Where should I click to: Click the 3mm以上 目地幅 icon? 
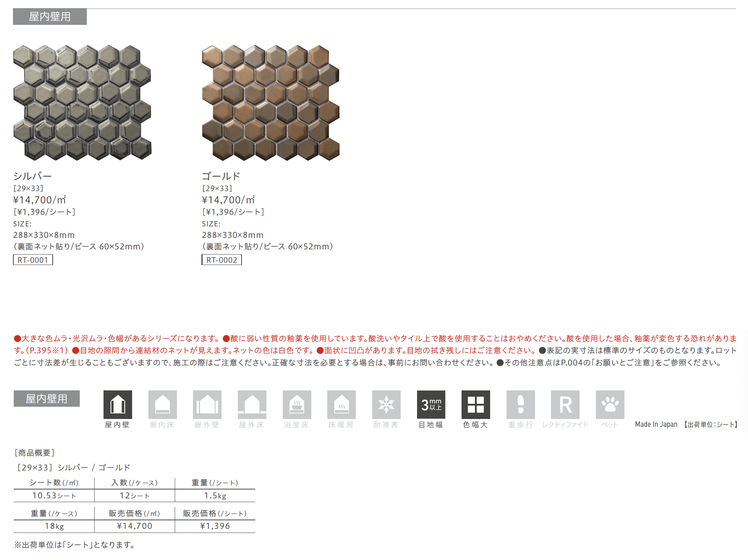point(431,405)
